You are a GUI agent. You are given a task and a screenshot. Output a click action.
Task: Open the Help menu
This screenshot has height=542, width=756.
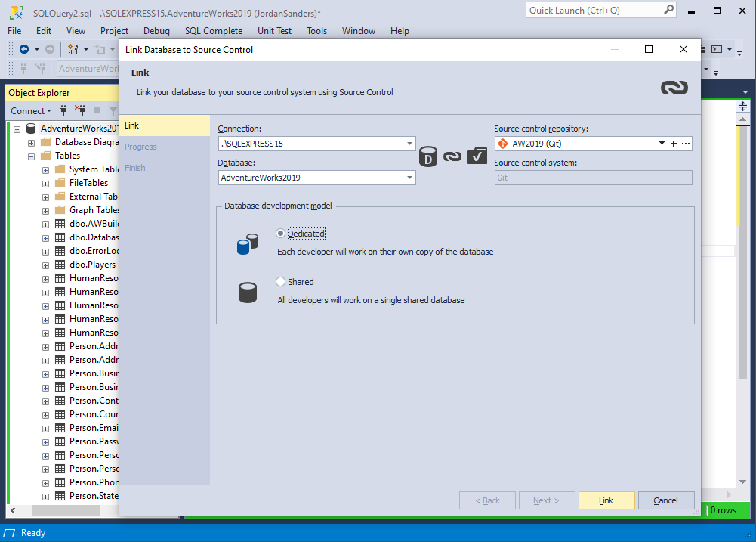click(400, 31)
